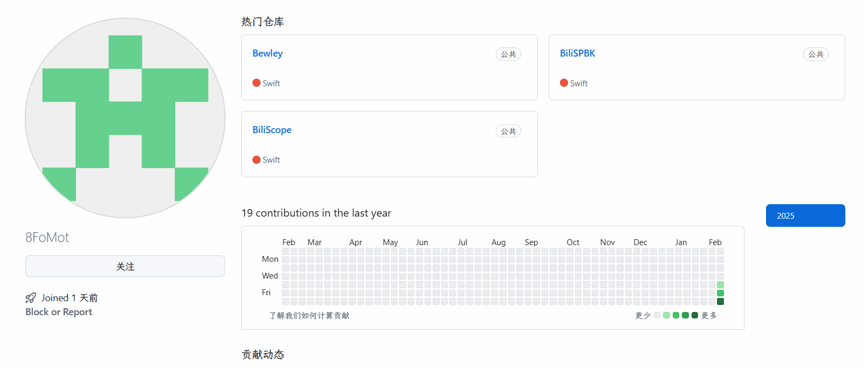This screenshot has width=868, height=368.
Task: Click the darkest green legend swatch
Action: (695, 315)
